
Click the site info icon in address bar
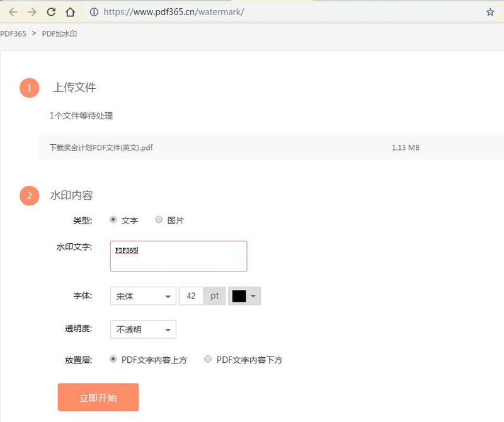coord(93,11)
